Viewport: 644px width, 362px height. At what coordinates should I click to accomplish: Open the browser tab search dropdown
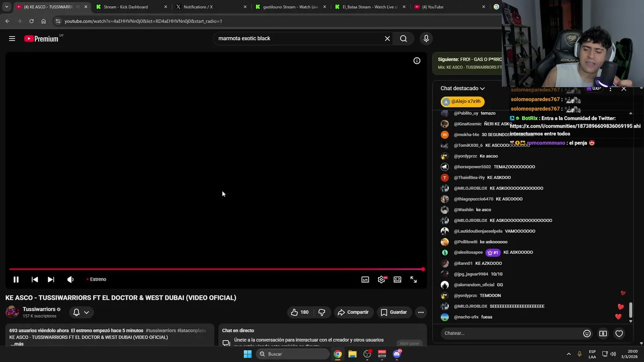(6, 7)
